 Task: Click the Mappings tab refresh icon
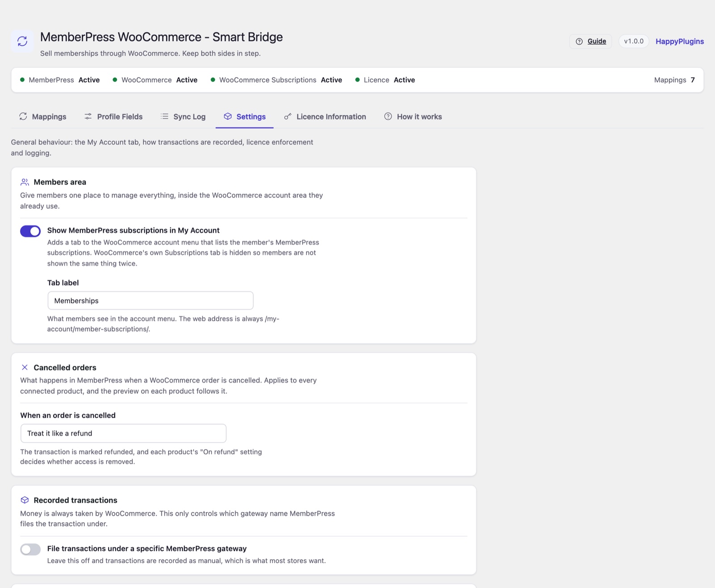coord(23,117)
